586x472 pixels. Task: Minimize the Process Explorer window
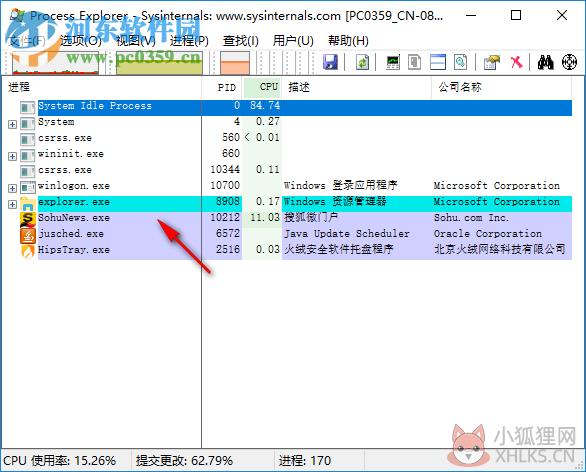point(471,15)
